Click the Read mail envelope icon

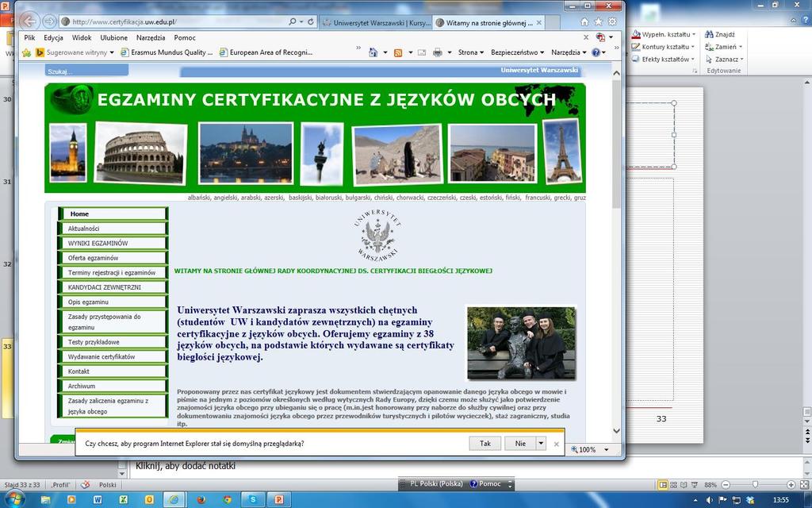click(x=422, y=52)
